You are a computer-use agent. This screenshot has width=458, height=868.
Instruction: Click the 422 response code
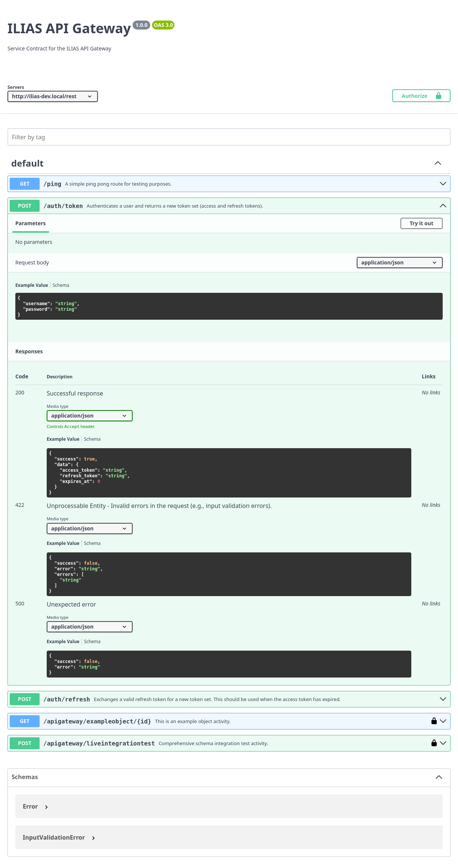coord(20,505)
